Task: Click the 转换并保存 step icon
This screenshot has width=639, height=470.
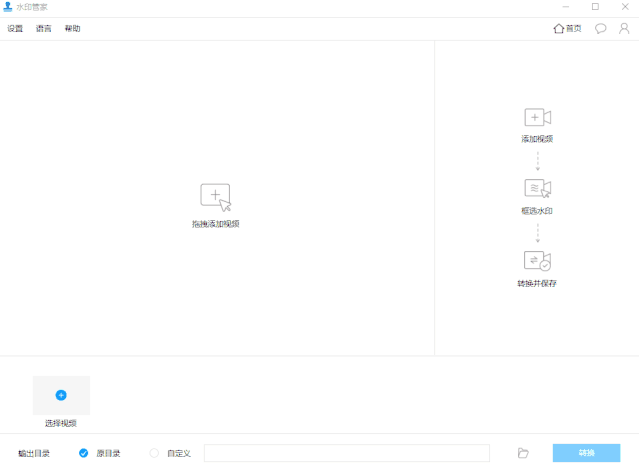Action: tap(538, 261)
